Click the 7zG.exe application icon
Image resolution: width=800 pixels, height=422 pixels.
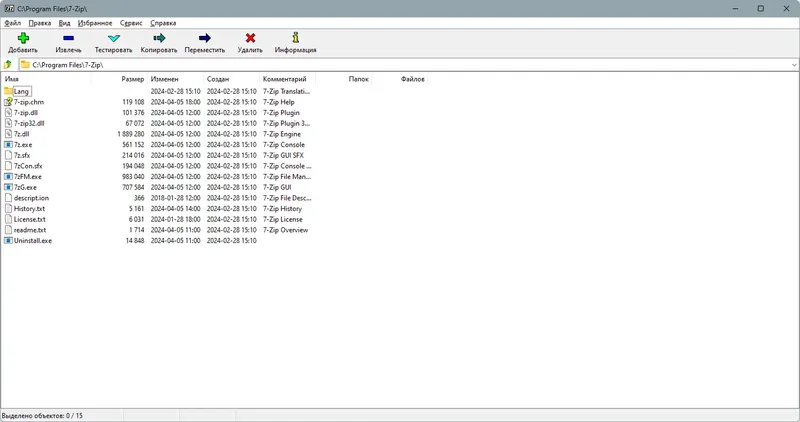(8, 187)
